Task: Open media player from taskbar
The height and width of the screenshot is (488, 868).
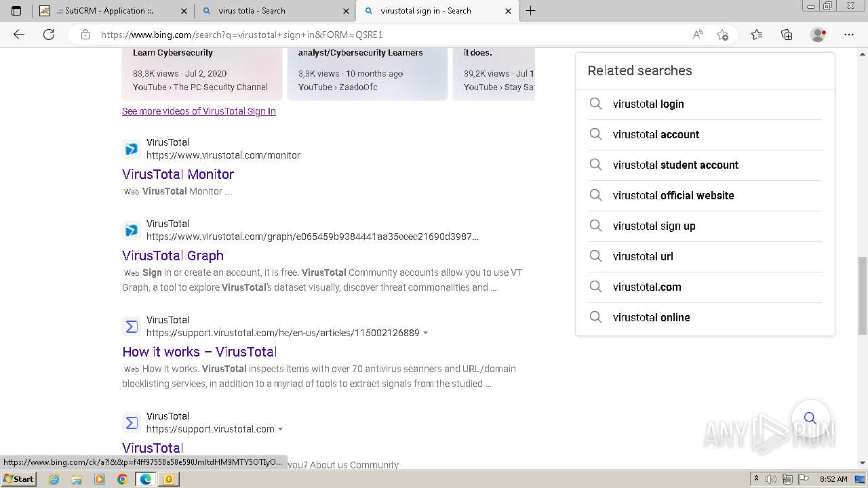Action: 100,479
